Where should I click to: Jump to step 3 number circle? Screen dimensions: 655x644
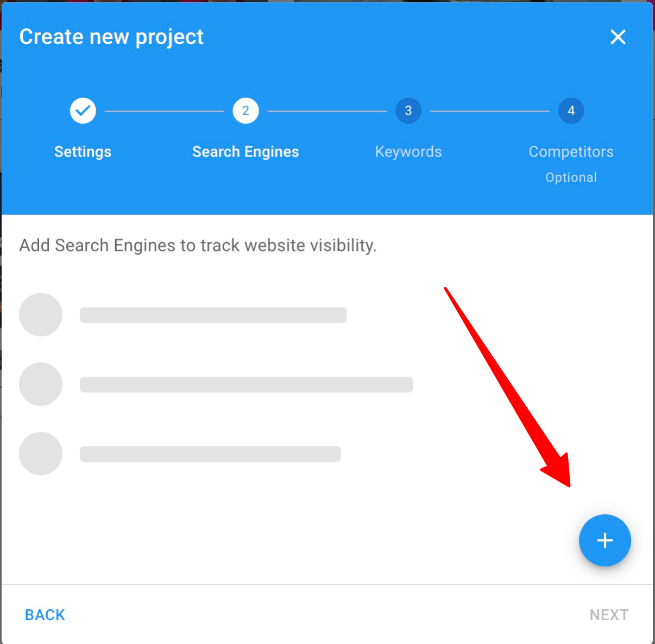point(408,111)
